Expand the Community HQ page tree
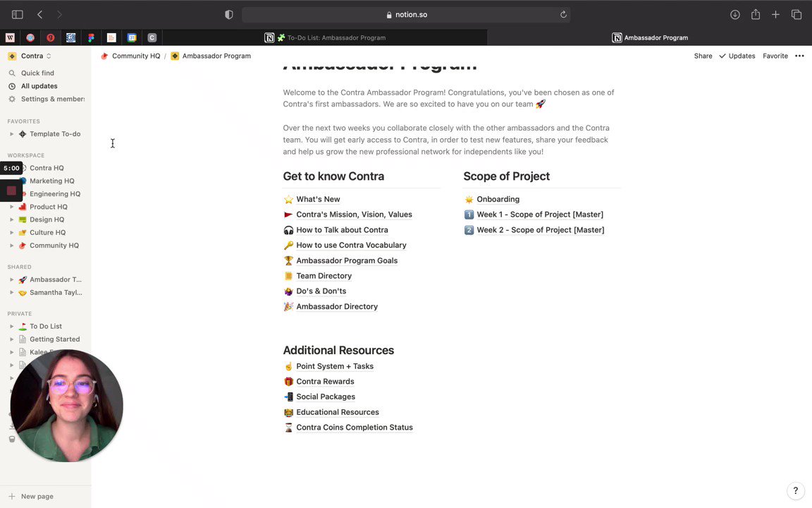Screen dimensions: 812x508 point(11,246)
